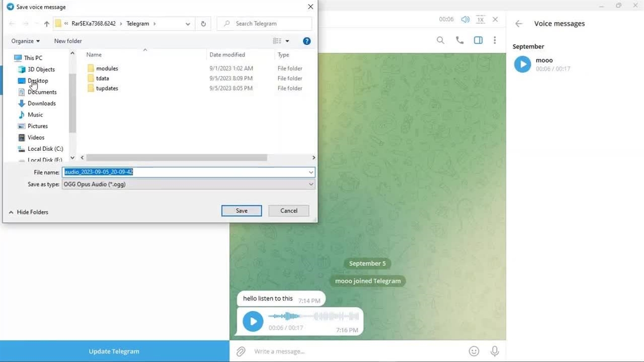Collapse folder pane with Hide Folders
Screen dimensions: 644x362
click(x=29, y=212)
